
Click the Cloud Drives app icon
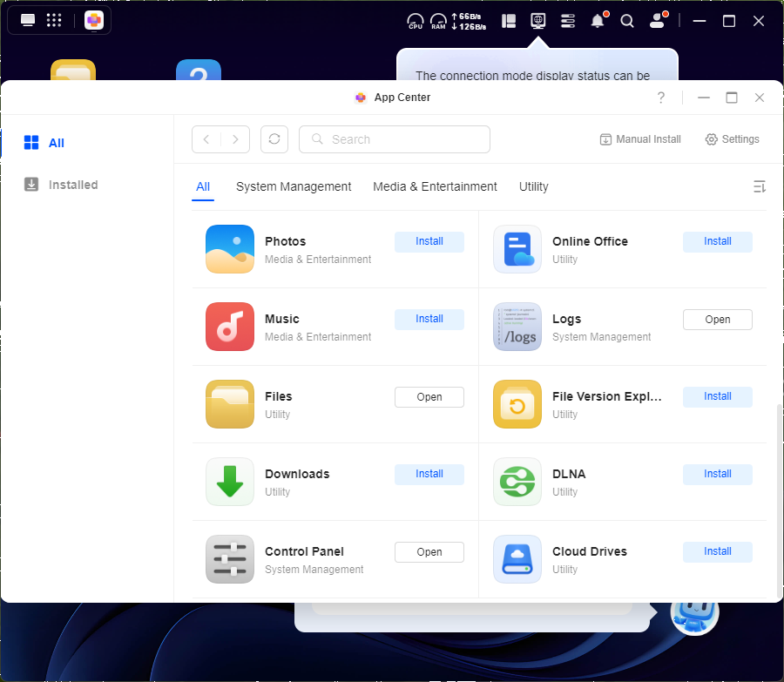tap(517, 559)
